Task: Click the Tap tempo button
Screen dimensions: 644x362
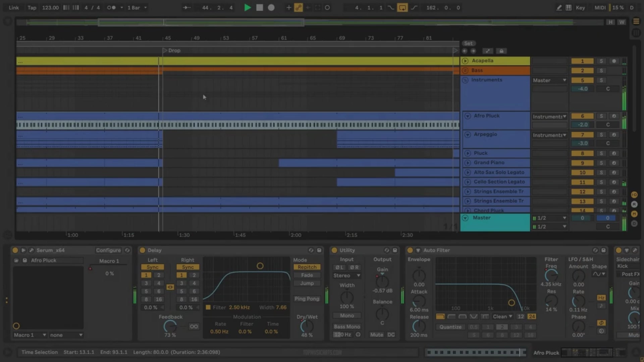Action: (32, 7)
